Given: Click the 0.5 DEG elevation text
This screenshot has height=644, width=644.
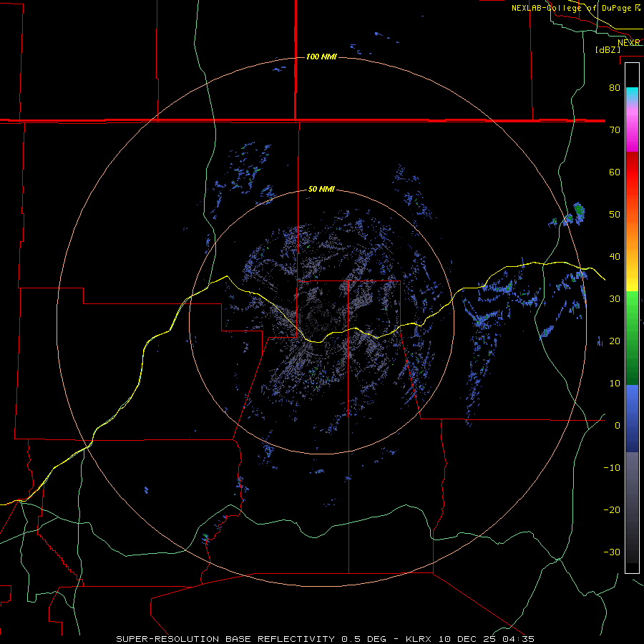Looking at the screenshot, I should pos(364,639).
